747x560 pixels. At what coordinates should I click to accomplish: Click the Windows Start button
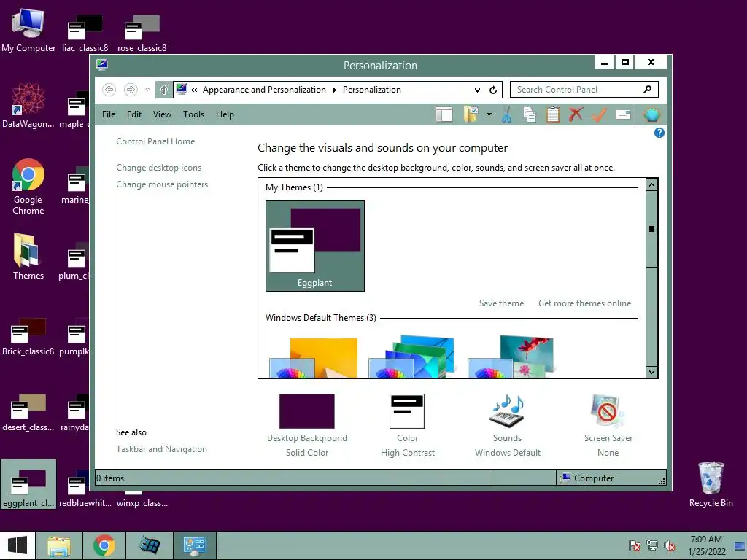pyautogui.click(x=18, y=545)
